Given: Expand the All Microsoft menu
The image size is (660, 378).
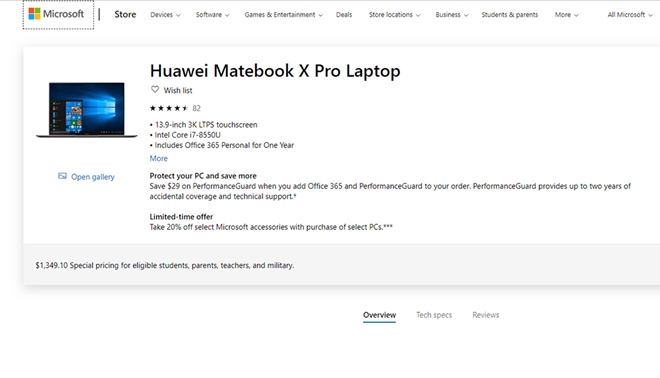Looking at the screenshot, I should 630,15.
